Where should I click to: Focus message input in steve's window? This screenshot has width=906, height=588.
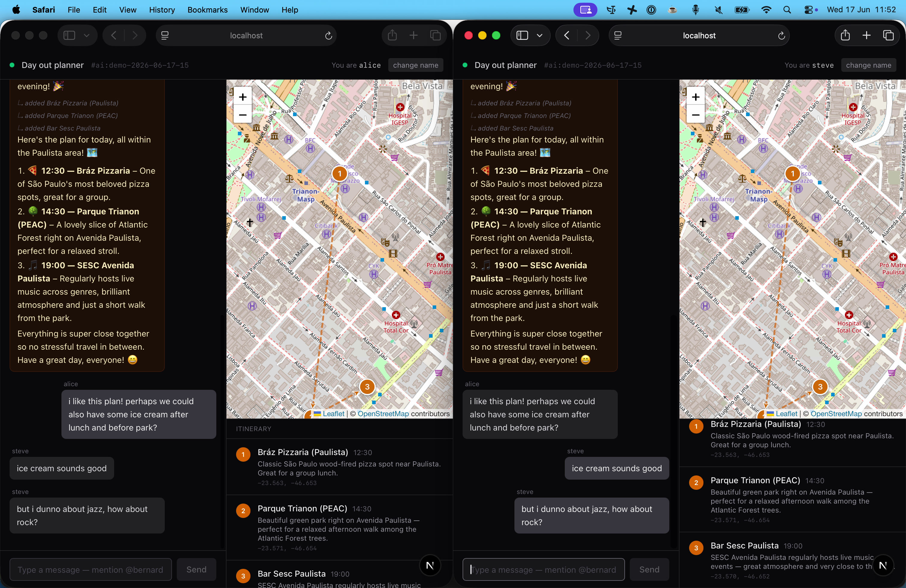pos(543,569)
